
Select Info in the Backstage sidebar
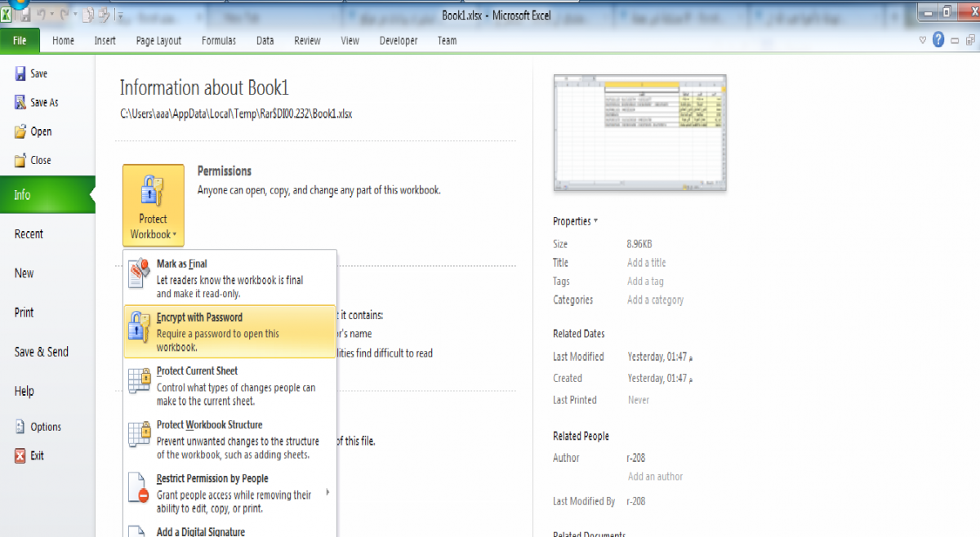[47, 195]
